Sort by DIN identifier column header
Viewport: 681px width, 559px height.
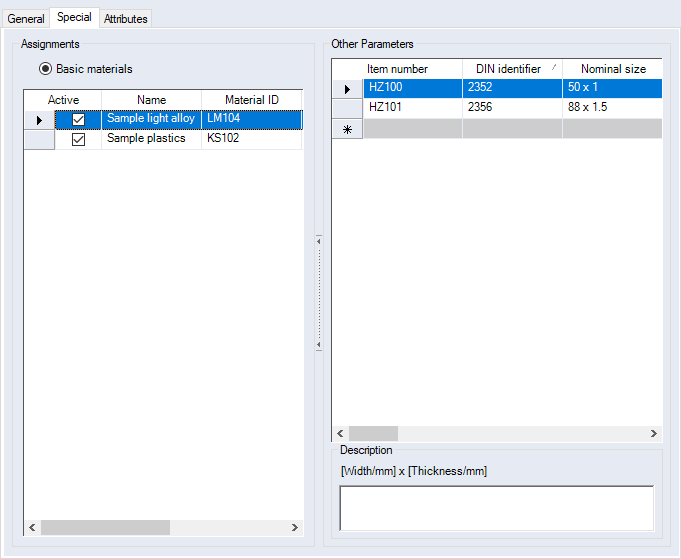click(x=511, y=69)
